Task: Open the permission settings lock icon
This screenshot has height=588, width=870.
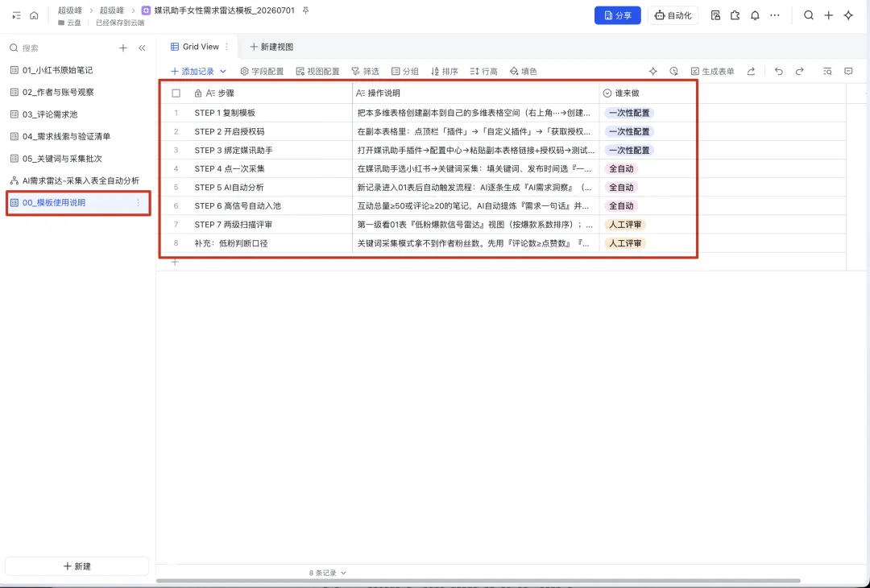Action: tap(716, 15)
